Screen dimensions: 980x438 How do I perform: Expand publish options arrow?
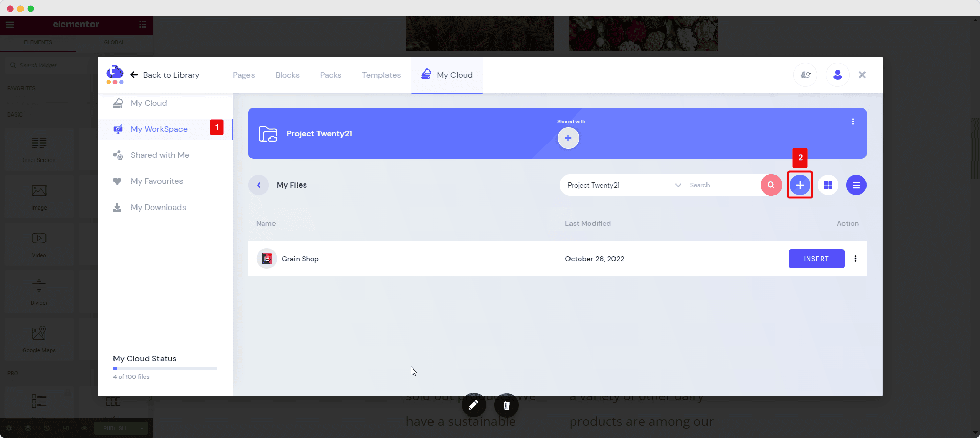click(142, 428)
